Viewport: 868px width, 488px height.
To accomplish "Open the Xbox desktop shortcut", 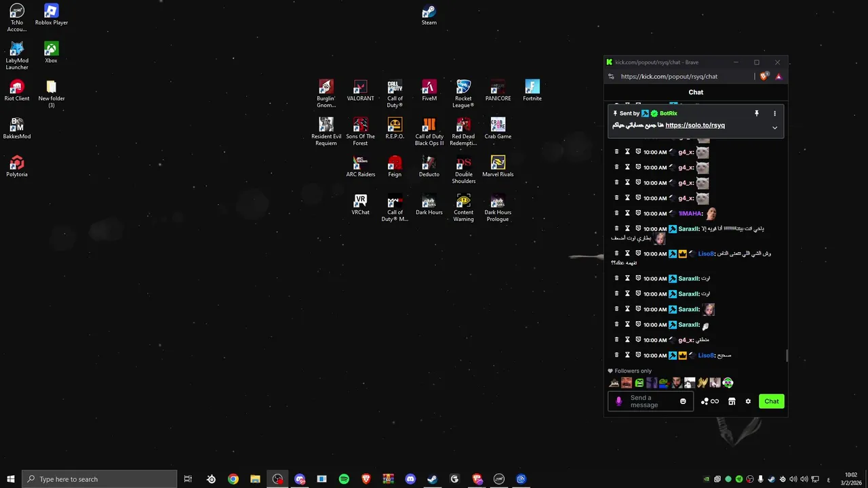I will [51, 53].
